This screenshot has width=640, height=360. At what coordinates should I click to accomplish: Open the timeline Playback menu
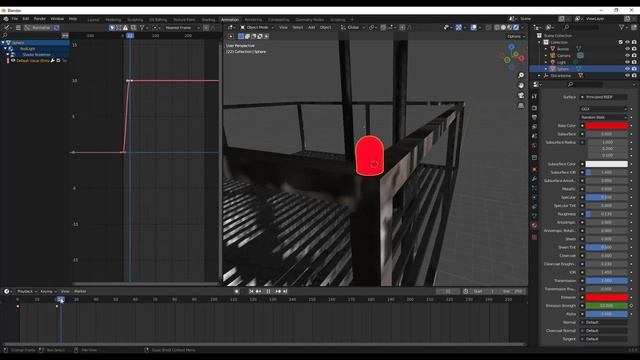click(27, 291)
